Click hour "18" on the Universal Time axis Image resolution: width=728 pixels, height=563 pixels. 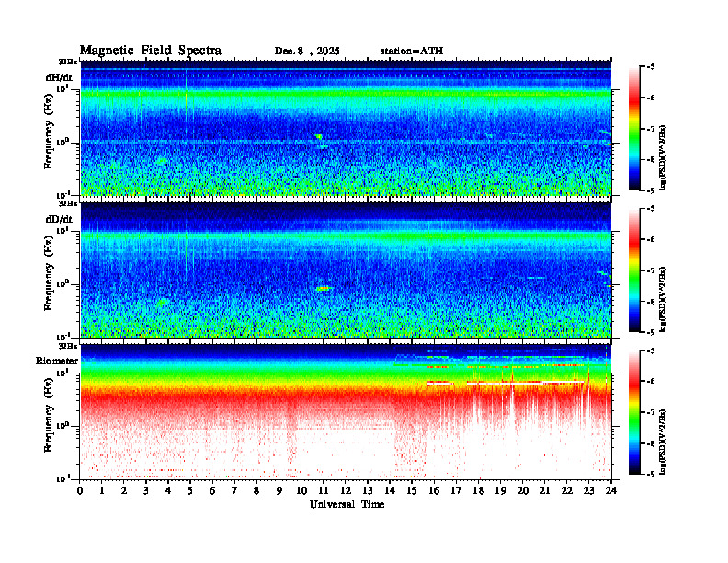click(x=478, y=491)
